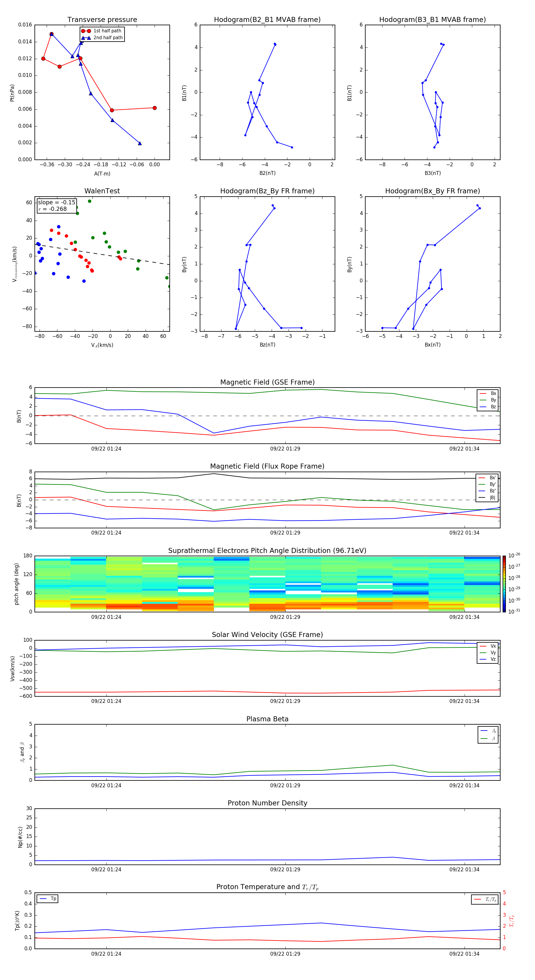The height and width of the screenshot is (980, 535).
Task: Click the 'Magnetic Field (Flux Rope Frame)' title
Action: click(x=267, y=467)
